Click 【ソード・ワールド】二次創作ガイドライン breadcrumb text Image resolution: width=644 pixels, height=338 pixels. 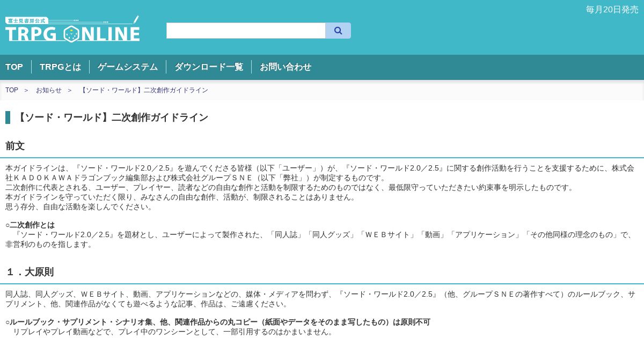[x=143, y=90]
